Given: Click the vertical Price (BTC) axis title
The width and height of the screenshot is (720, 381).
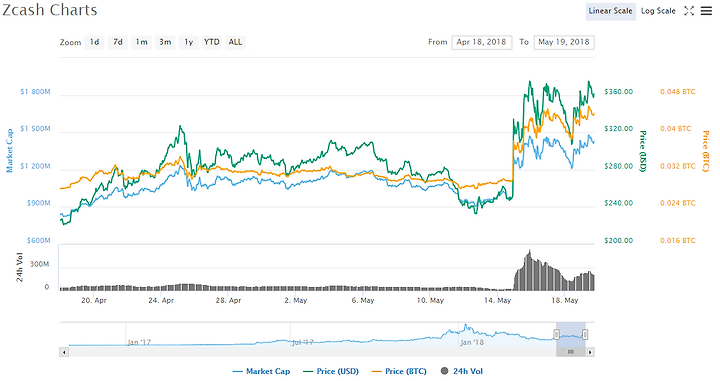Looking at the screenshot, I should pos(706,151).
